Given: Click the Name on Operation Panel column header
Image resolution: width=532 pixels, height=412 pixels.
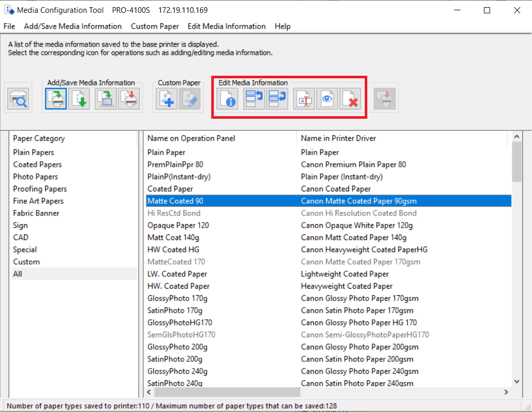Looking at the screenshot, I should (x=191, y=138).
